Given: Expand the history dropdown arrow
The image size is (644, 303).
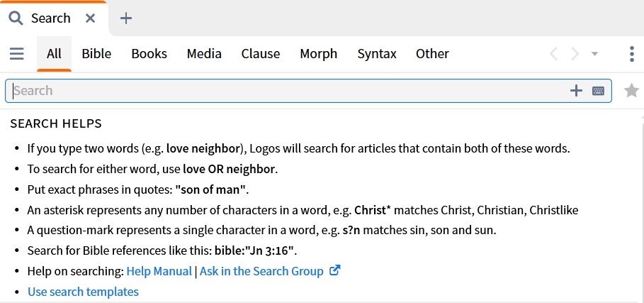Looking at the screenshot, I should tap(594, 54).
